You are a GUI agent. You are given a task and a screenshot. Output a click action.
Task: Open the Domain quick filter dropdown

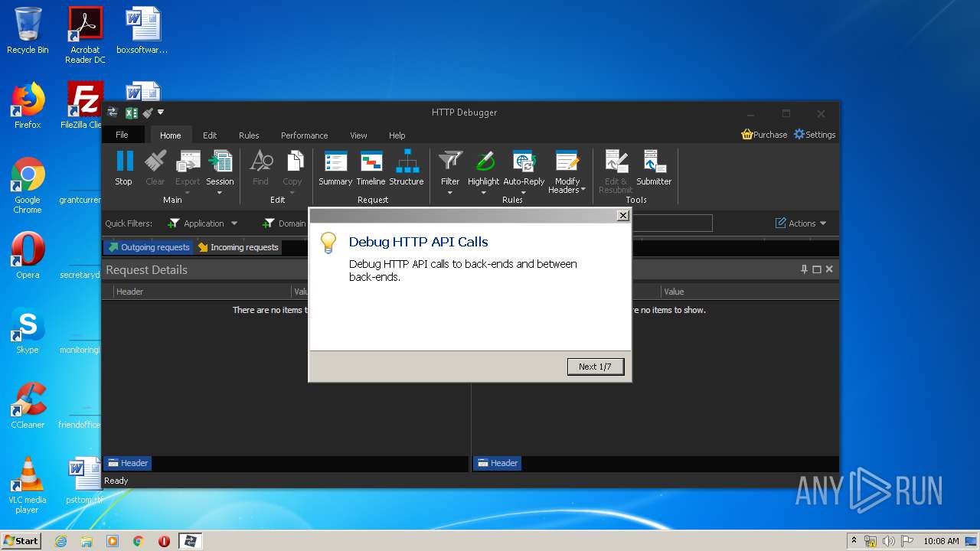tap(285, 223)
